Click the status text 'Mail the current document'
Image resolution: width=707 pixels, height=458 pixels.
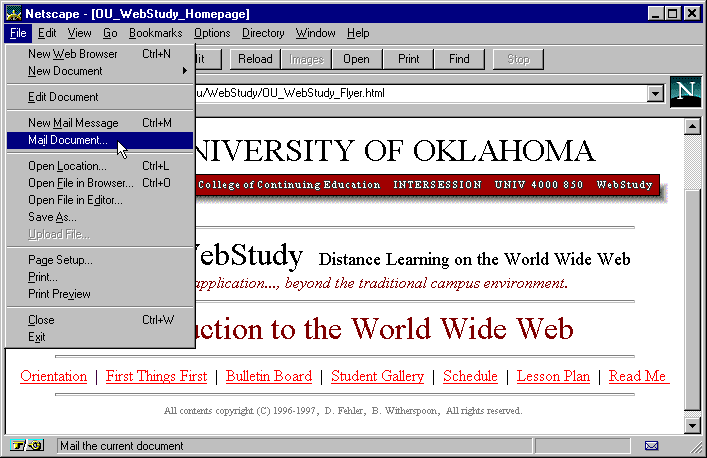click(x=122, y=446)
